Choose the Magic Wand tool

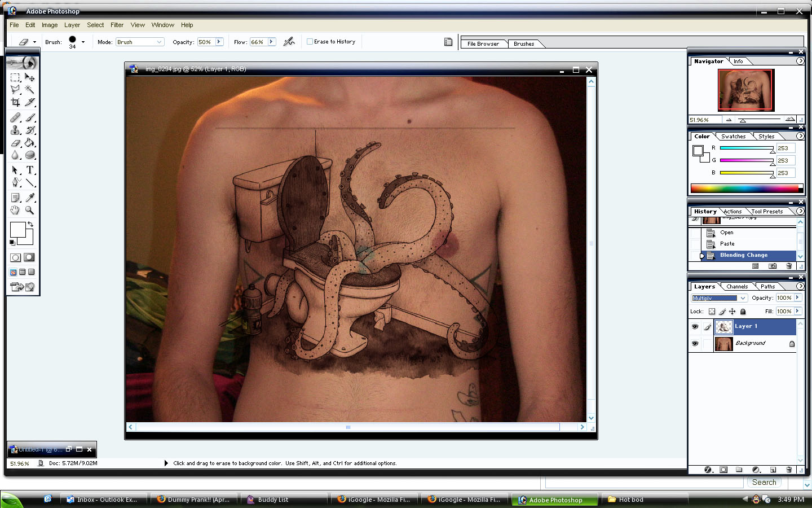pyautogui.click(x=30, y=89)
